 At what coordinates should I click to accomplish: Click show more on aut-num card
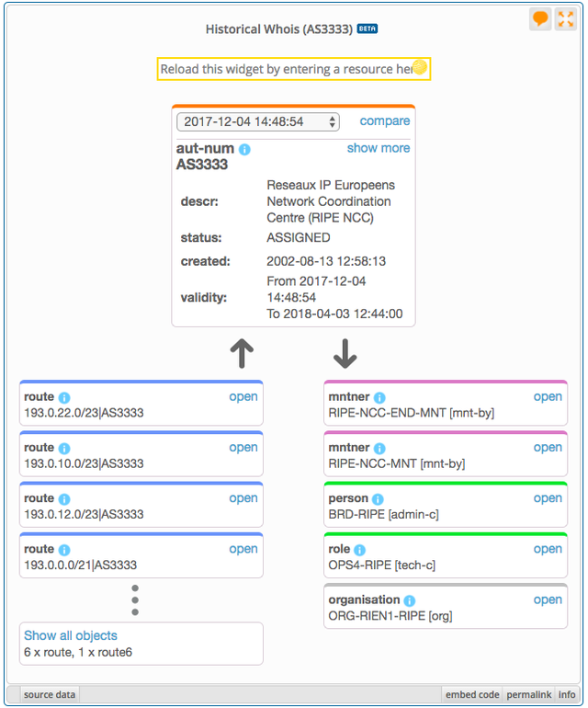click(379, 148)
